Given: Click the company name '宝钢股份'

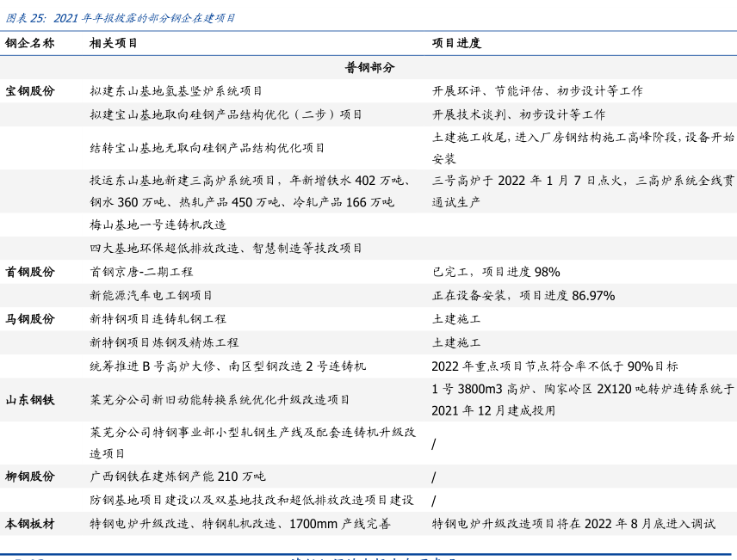Looking at the screenshot, I should pos(30,91).
